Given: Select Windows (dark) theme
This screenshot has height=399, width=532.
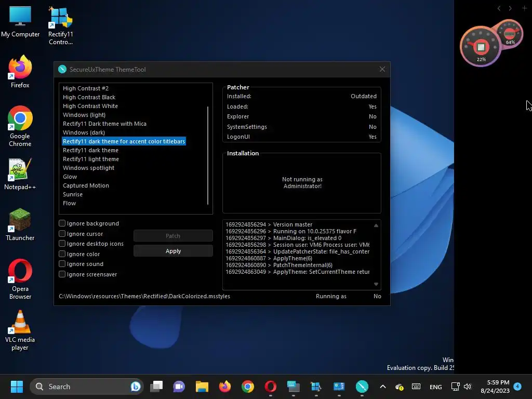Looking at the screenshot, I should (84, 132).
